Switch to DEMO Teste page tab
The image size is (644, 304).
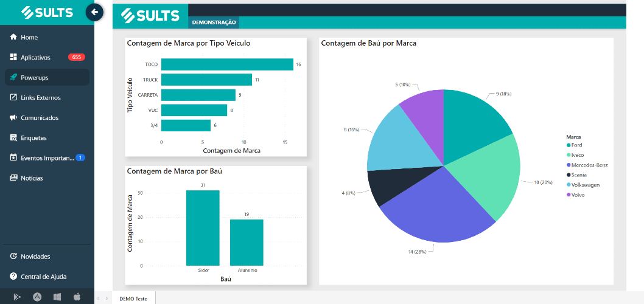tap(135, 299)
